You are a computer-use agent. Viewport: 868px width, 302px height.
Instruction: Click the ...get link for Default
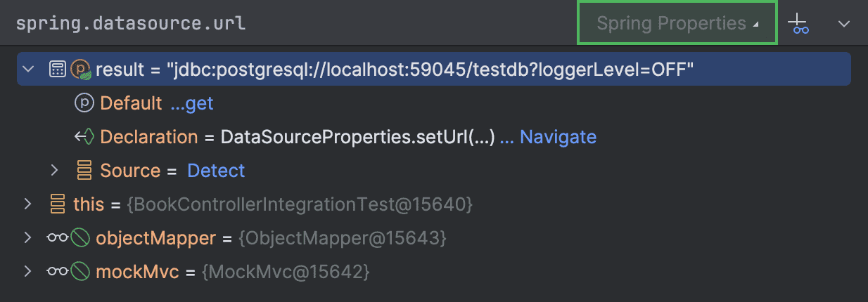191,103
